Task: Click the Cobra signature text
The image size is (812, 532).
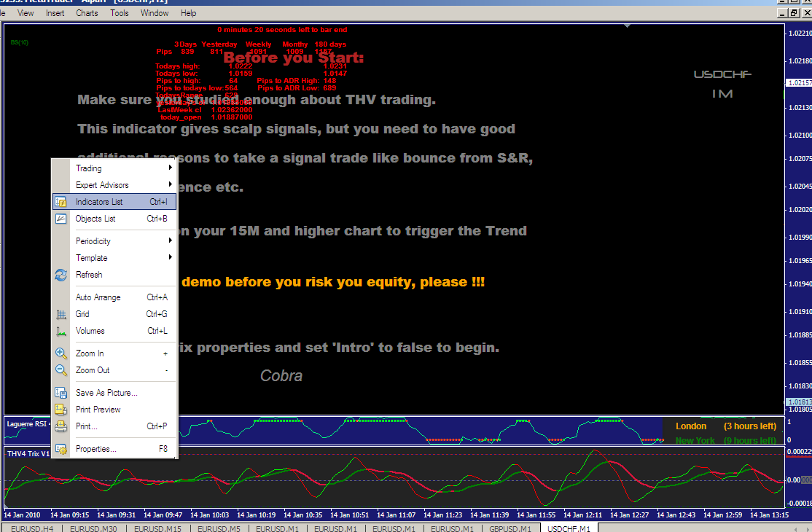Action: click(x=281, y=376)
